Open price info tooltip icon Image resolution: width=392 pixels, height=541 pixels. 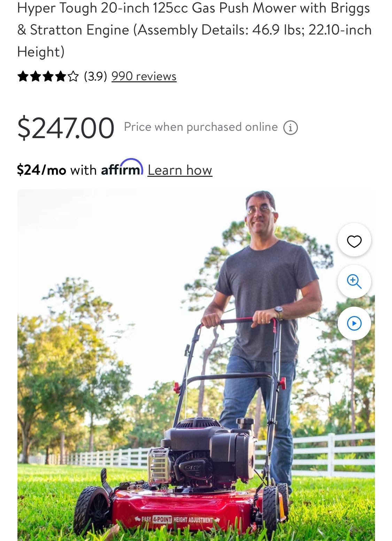click(290, 128)
